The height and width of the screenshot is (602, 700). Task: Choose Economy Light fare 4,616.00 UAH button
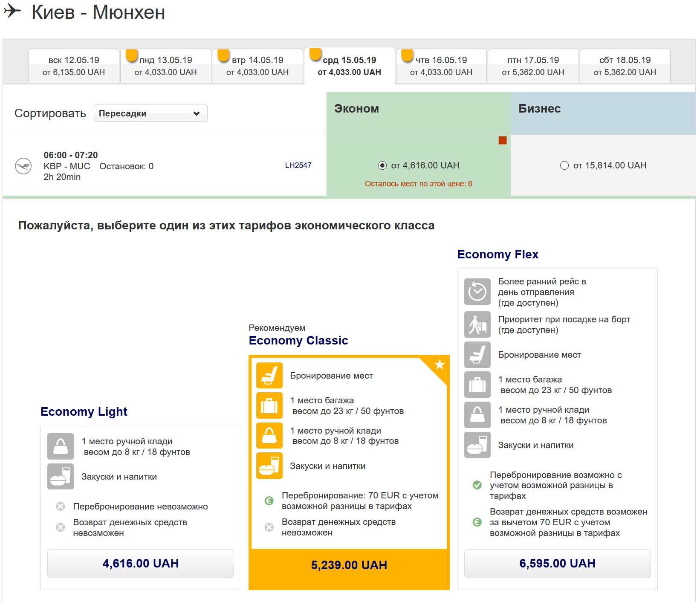click(141, 563)
